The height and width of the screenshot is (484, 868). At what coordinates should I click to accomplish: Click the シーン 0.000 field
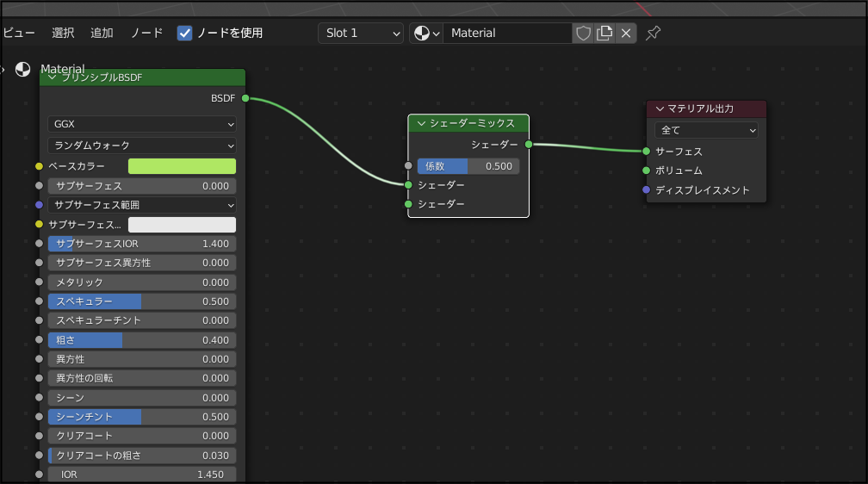click(x=142, y=398)
